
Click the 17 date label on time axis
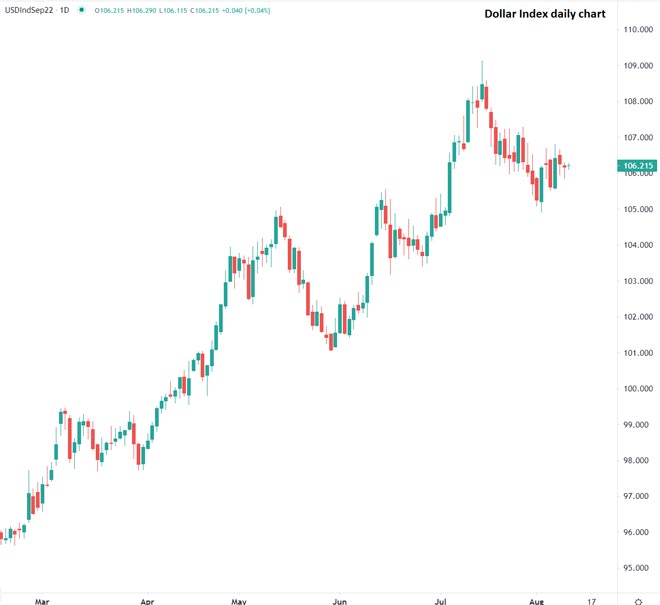[x=590, y=602]
